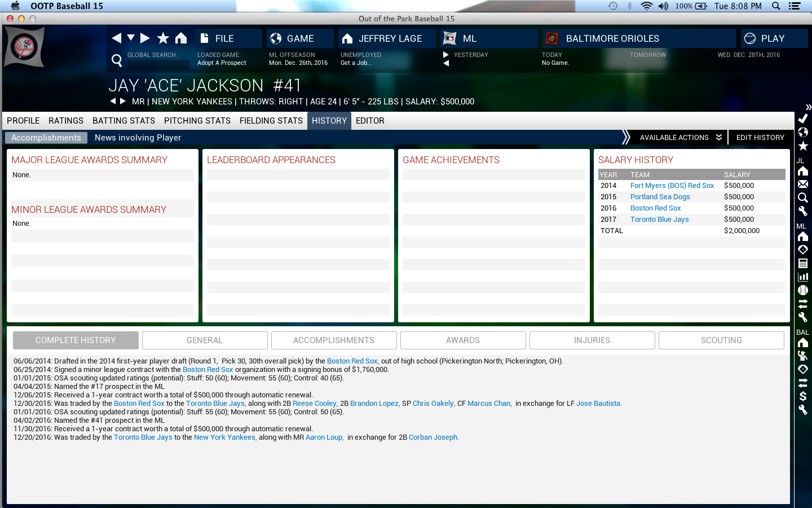This screenshot has height=508, width=812.
Task: Move the calendar back with the left arrow
Action: (446, 63)
